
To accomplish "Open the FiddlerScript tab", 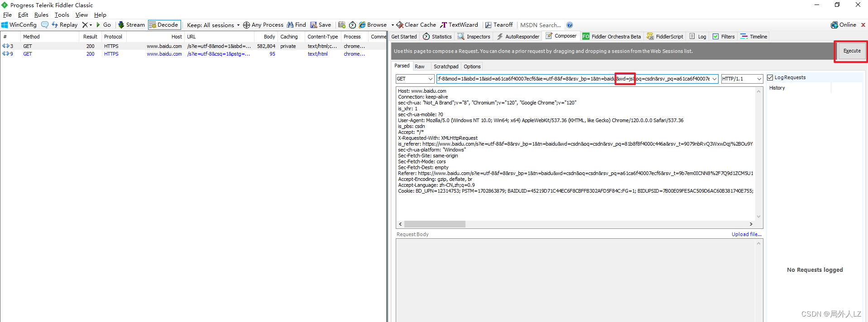I will pos(665,37).
